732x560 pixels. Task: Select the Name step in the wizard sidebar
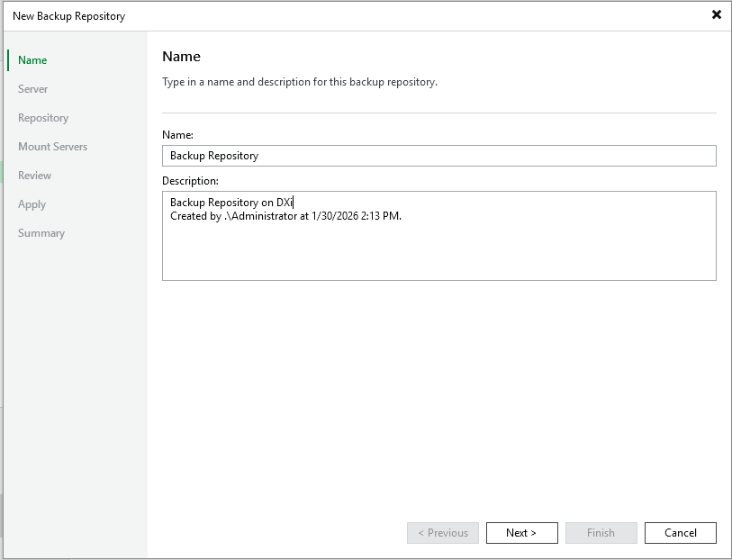(x=32, y=60)
